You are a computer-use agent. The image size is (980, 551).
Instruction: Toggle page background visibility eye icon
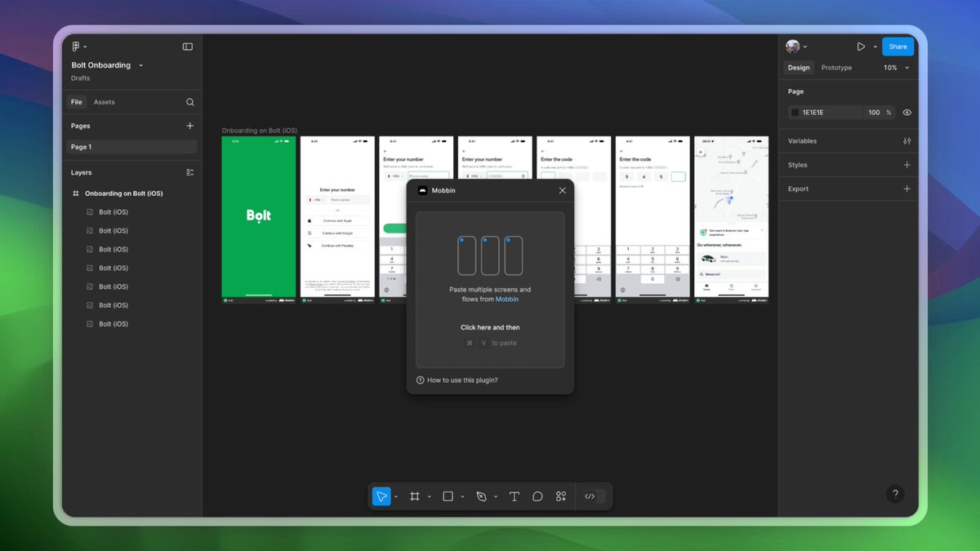coord(907,113)
